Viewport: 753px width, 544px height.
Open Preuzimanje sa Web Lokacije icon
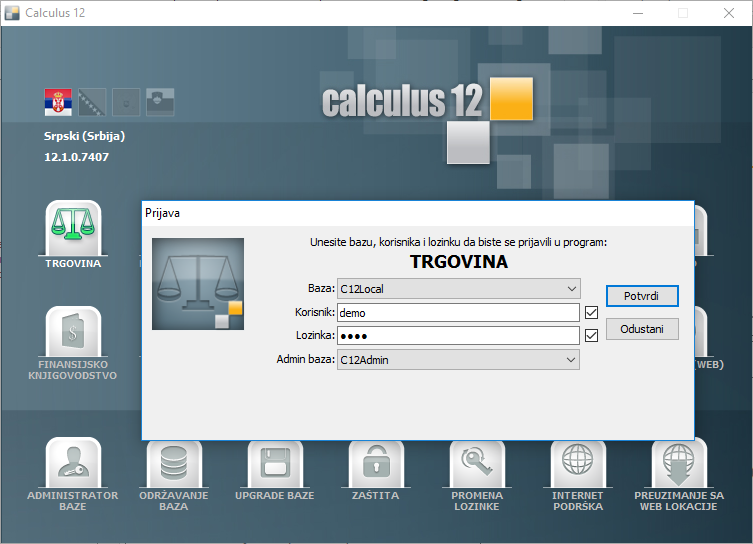coord(679,463)
